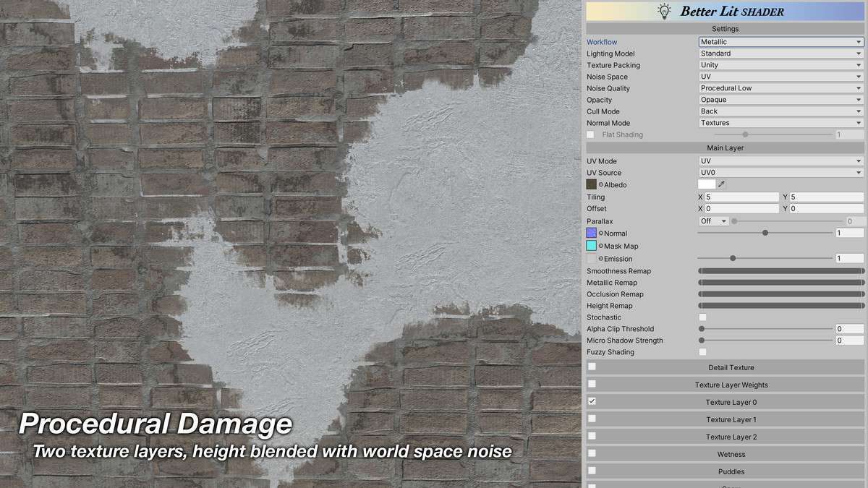Open the Cull Mode dropdown
The height and width of the screenshot is (488, 868).
781,111
